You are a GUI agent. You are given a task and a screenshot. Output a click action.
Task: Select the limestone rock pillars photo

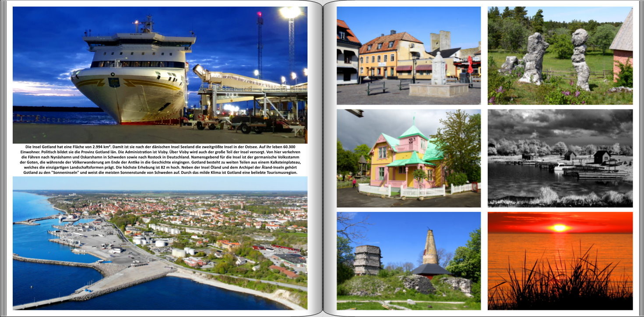tap(560, 56)
